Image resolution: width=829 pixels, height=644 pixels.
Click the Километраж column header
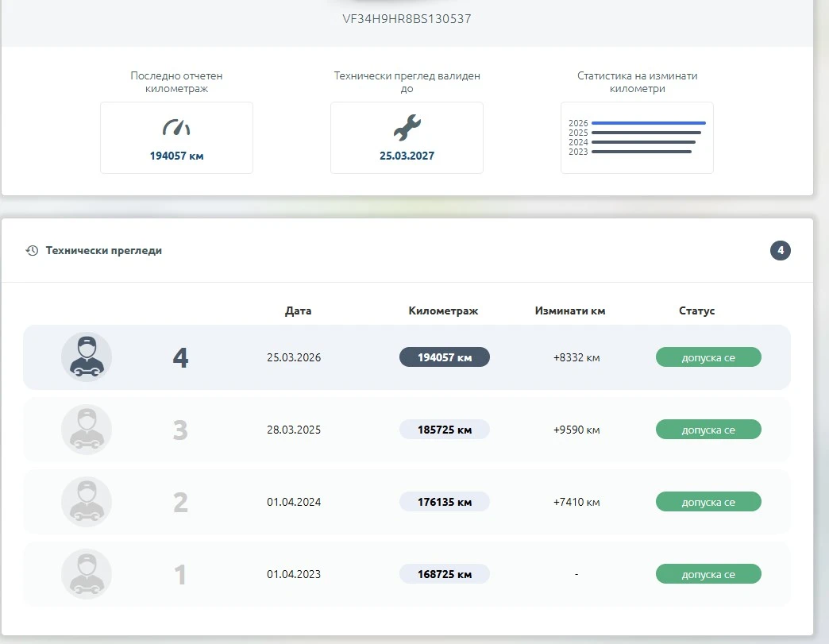pyautogui.click(x=443, y=311)
